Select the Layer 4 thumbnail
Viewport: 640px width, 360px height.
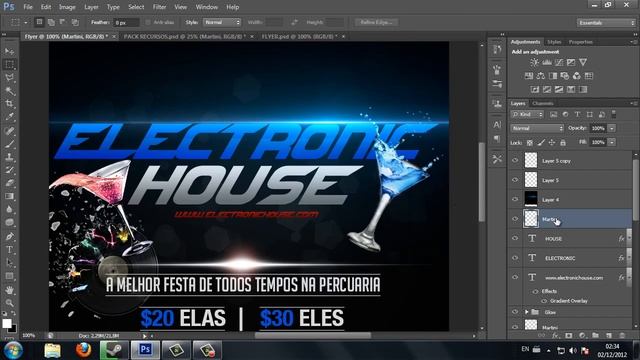pyautogui.click(x=531, y=199)
